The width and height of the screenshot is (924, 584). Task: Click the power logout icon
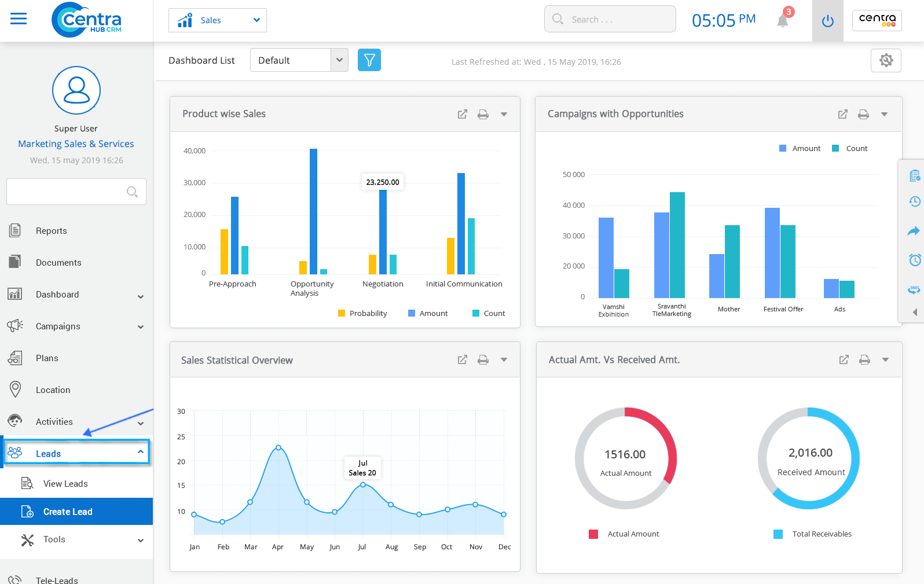(x=827, y=21)
